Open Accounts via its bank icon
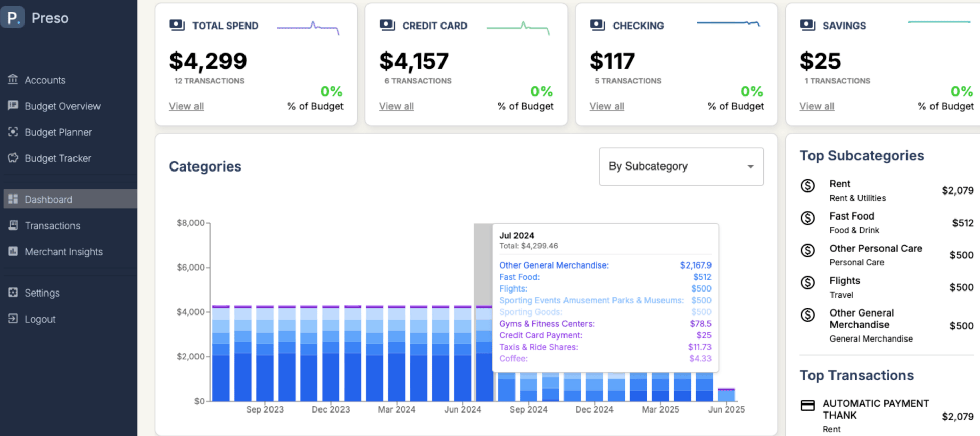 point(13,79)
